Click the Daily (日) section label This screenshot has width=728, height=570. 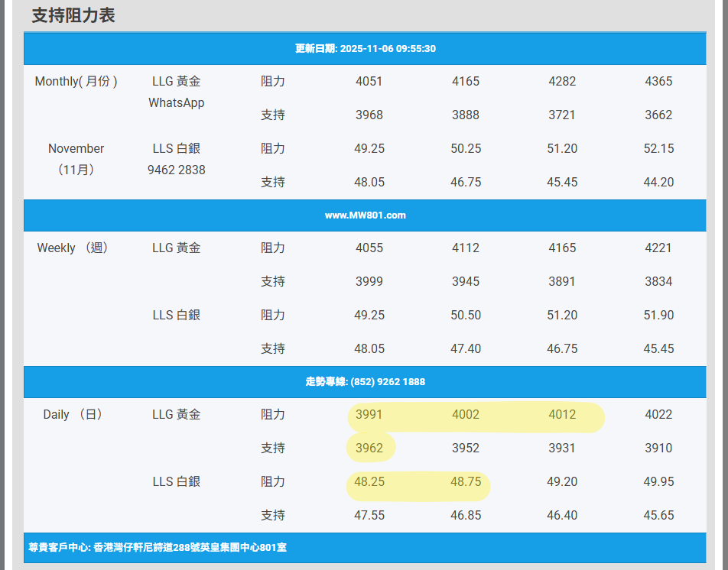[73, 414]
